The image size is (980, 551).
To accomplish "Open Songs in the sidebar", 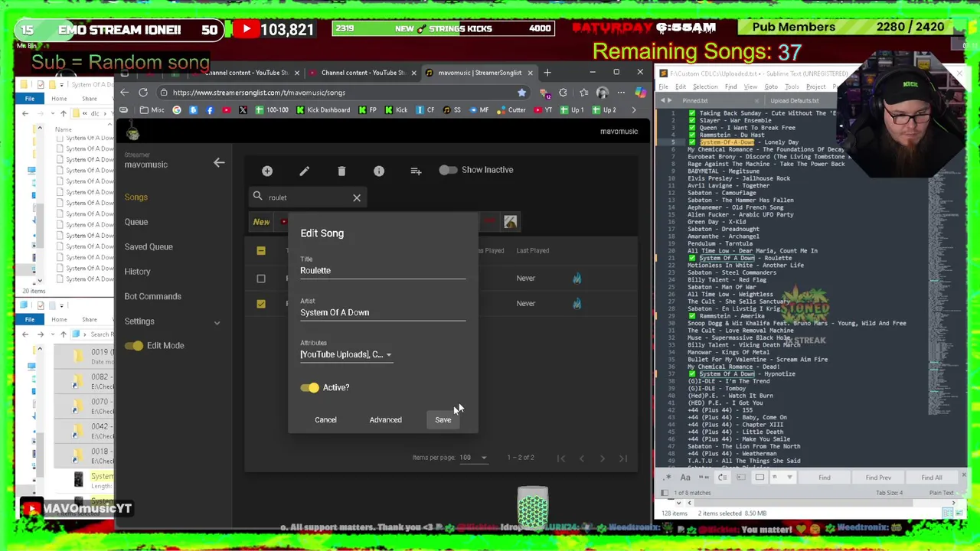I will (136, 197).
